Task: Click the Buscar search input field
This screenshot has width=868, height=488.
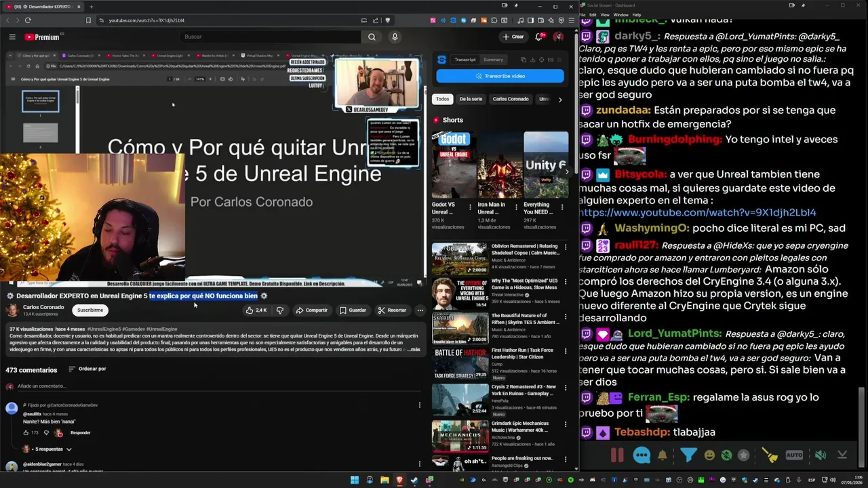Action: coord(271,37)
